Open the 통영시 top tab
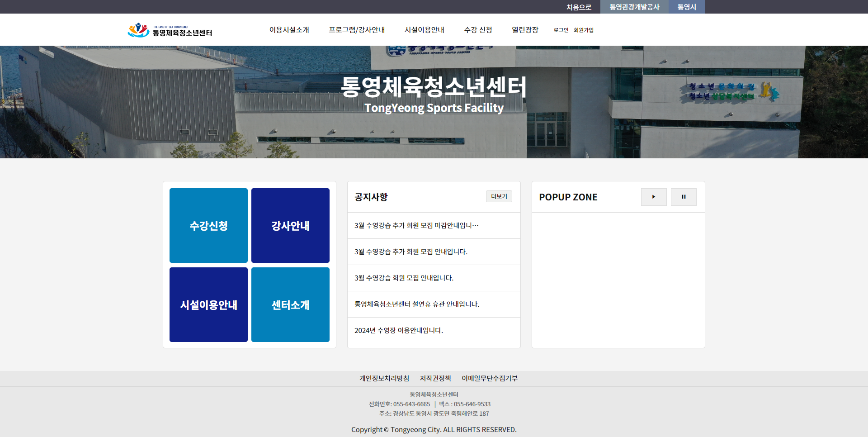The width and height of the screenshot is (868, 437). (x=686, y=7)
